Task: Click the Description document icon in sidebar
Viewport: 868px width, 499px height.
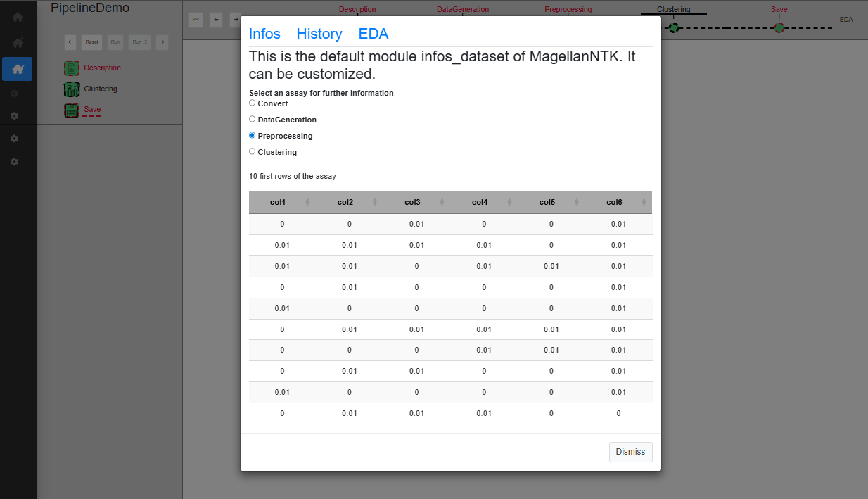Action: point(72,68)
